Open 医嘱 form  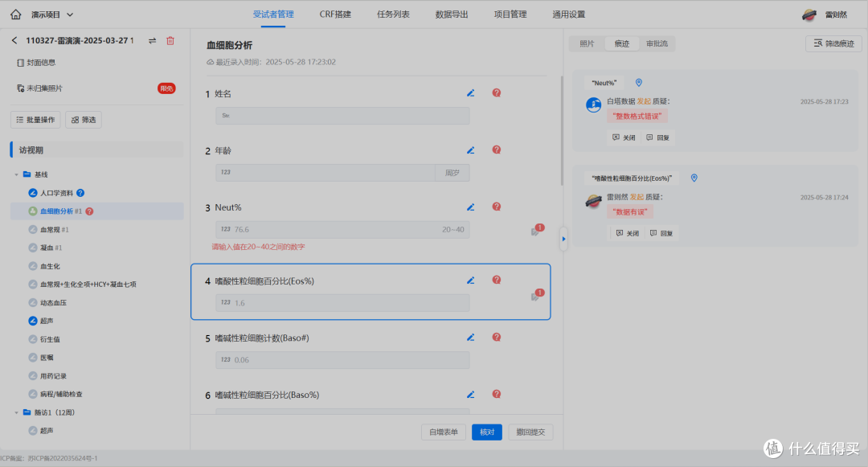tap(47, 358)
